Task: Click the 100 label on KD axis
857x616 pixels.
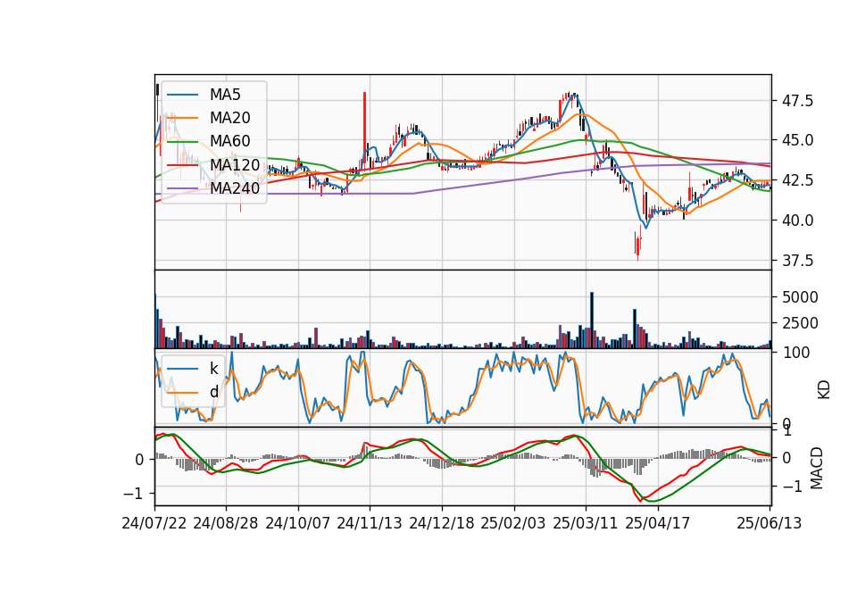Action: click(x=795, y=353)
